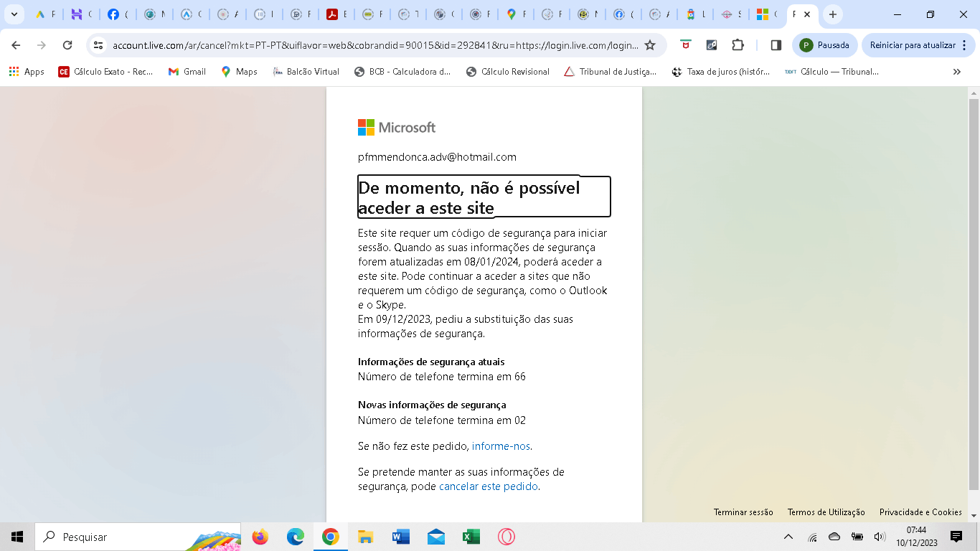Click Reiniciar para atualizar button
The width and height of the screenshot is (980, 551).
coord(913,45)
